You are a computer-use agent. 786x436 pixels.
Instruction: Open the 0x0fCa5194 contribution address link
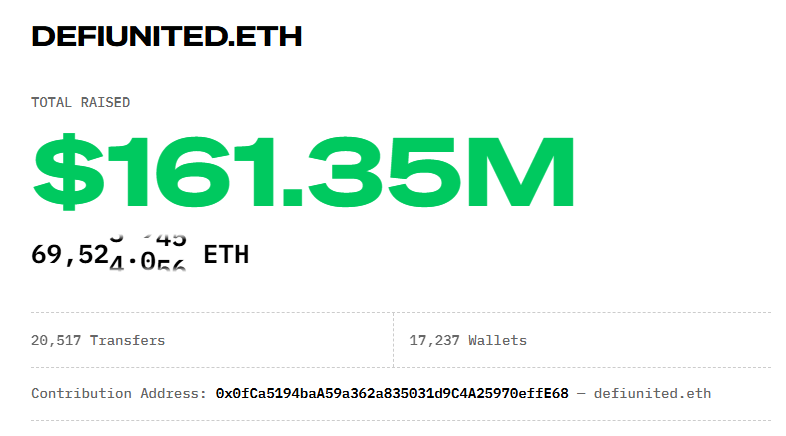[x=392, y=393]
